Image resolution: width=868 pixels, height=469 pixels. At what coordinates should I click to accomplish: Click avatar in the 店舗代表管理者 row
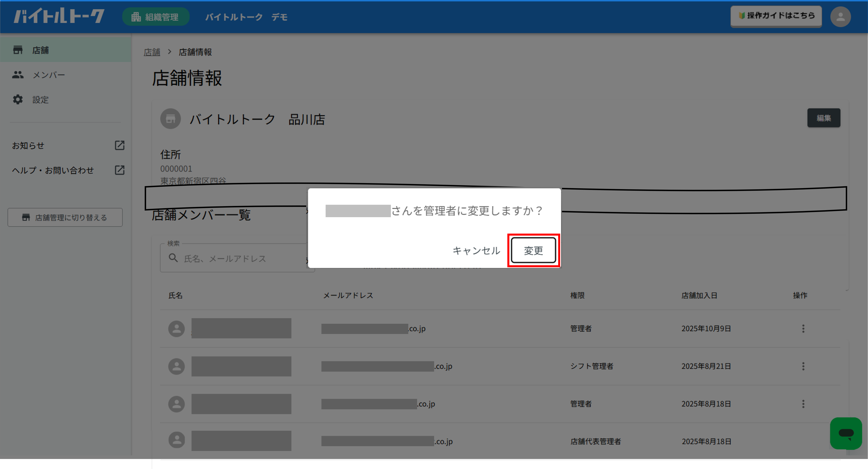click(x=177, y=440)
